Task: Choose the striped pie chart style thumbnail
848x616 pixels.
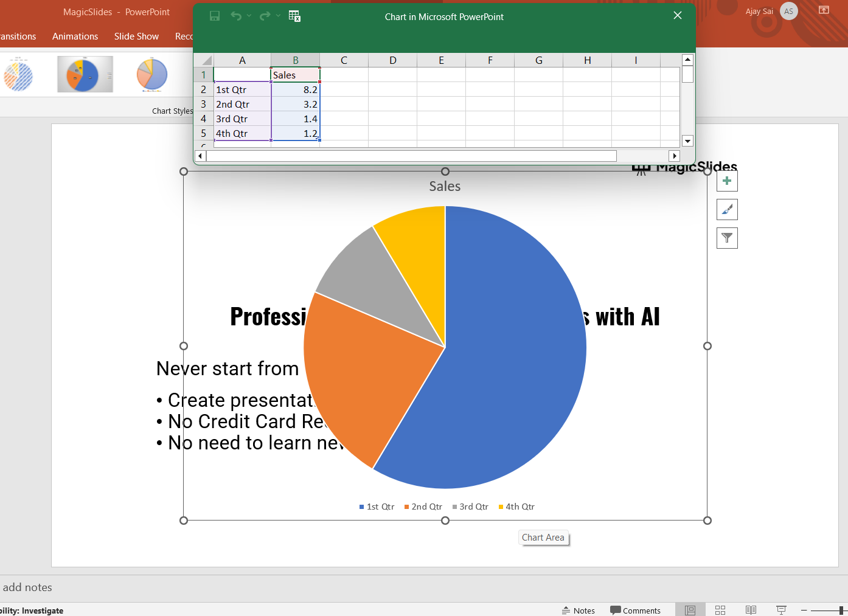Action: pyautogui.click(x=18, y=74)
